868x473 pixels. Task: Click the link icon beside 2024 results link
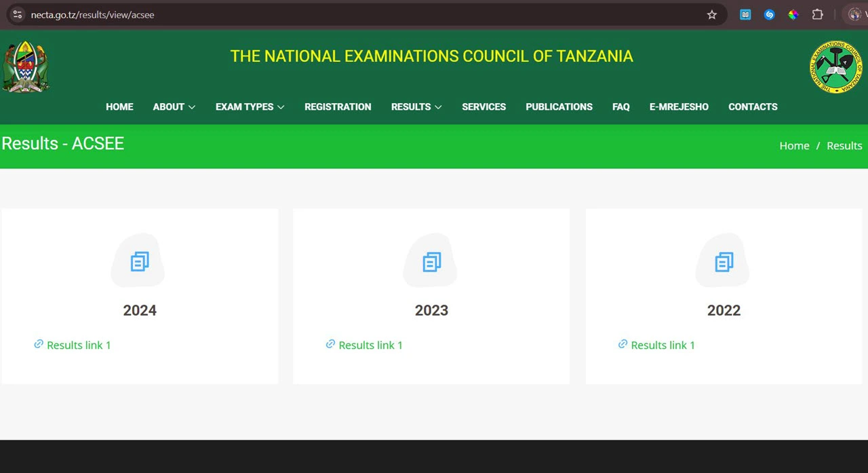coord(39,344)
